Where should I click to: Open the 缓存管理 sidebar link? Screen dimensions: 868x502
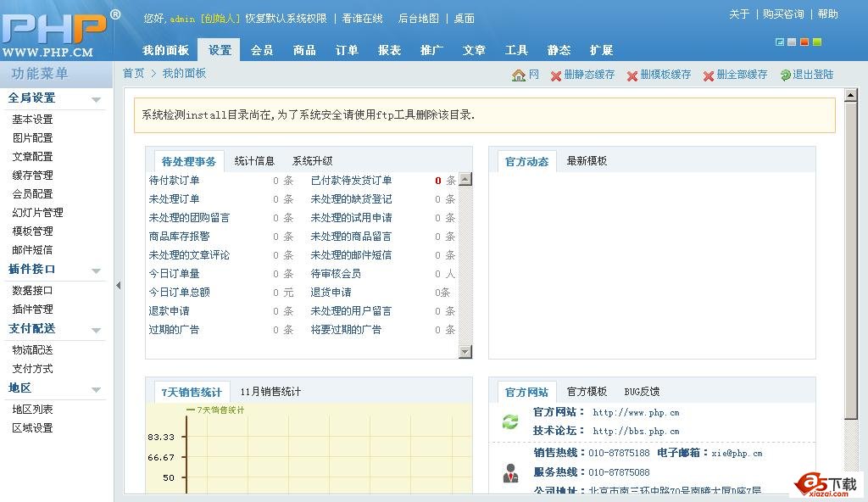point(32,176)
